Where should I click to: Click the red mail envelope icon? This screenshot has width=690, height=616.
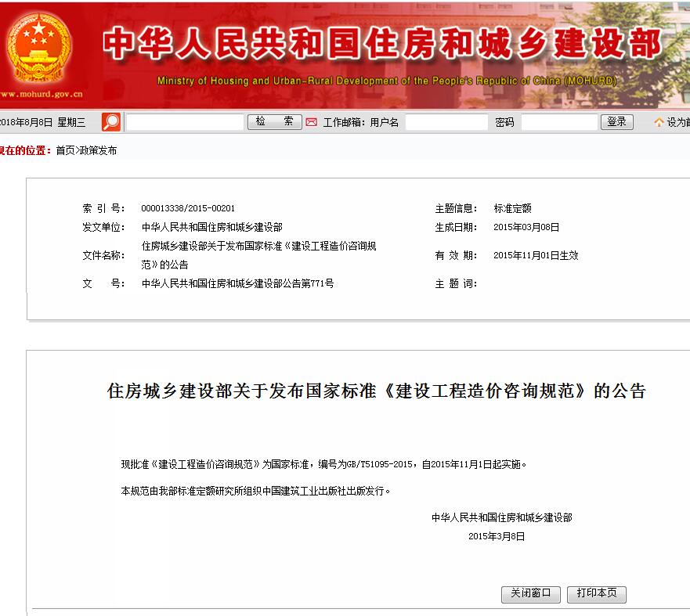[x=312, y=122]
